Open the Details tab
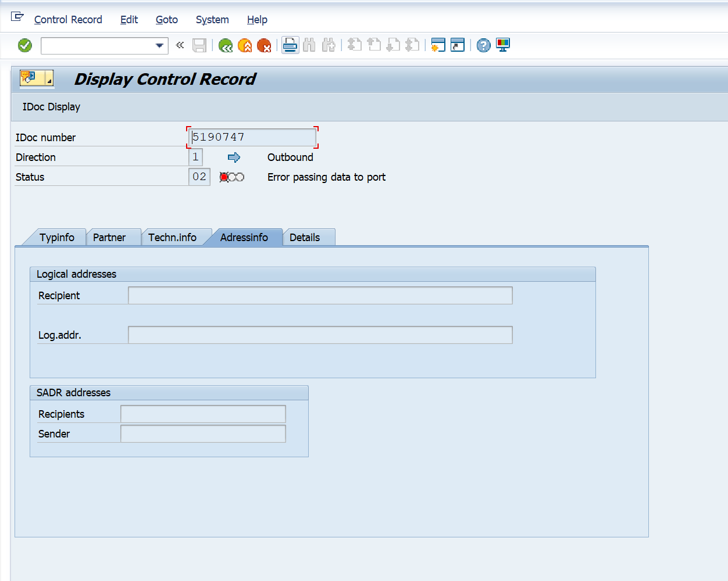Viewport: 728px width, 581px height. pyautogui.click(x=305, y=238)
